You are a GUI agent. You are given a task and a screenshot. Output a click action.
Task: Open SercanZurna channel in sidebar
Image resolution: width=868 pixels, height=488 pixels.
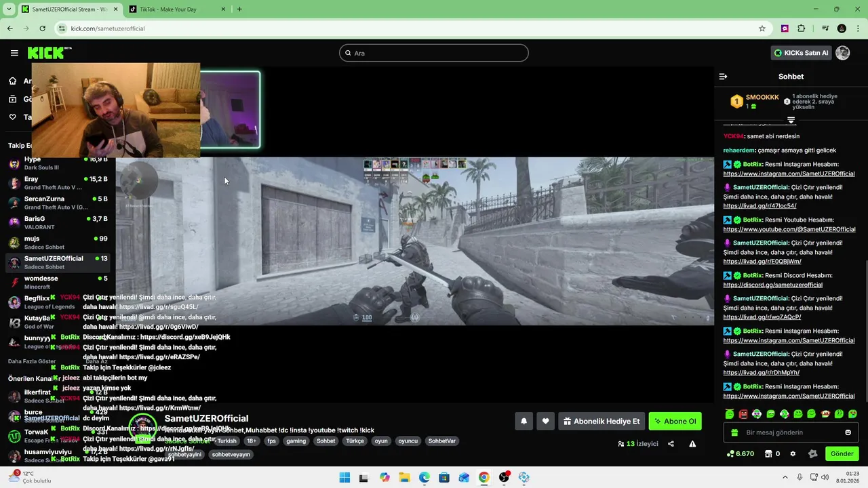[58, 203]
